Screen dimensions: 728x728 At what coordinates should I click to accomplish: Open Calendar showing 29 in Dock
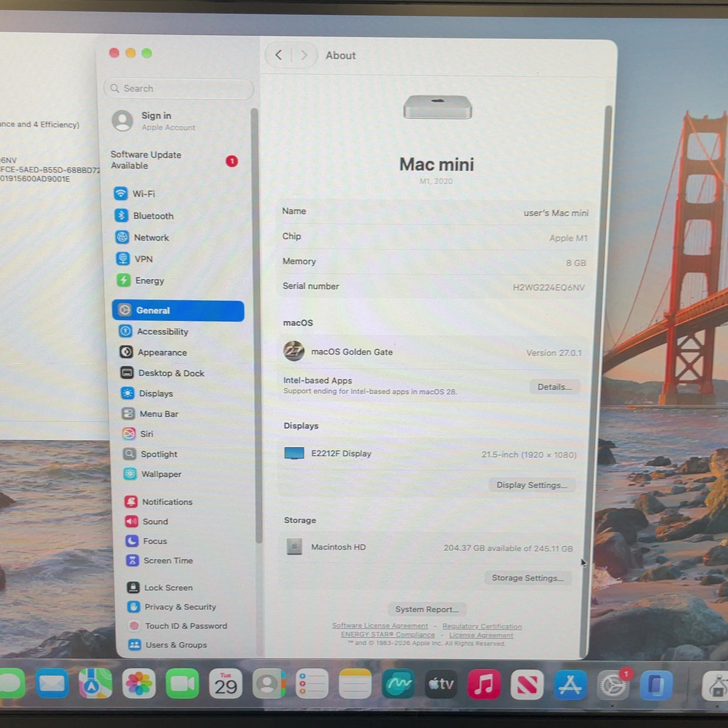(226, 684)
